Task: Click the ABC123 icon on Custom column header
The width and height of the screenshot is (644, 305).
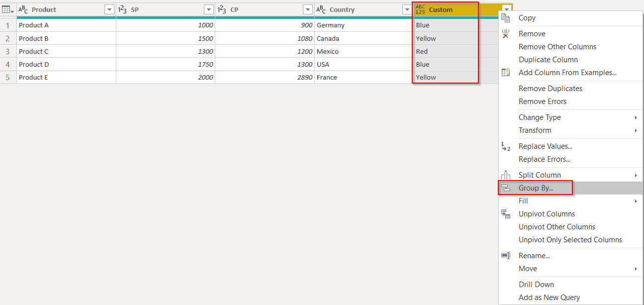Action: (420, 9)
